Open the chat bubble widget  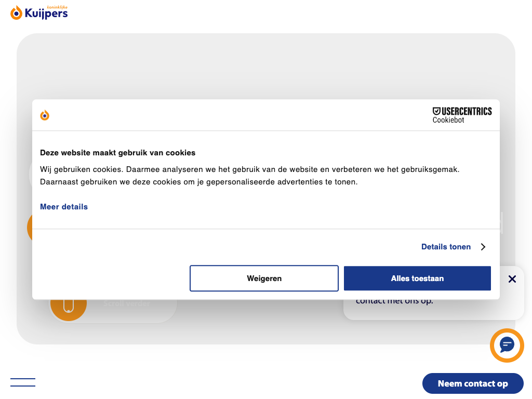coord(507,345)
